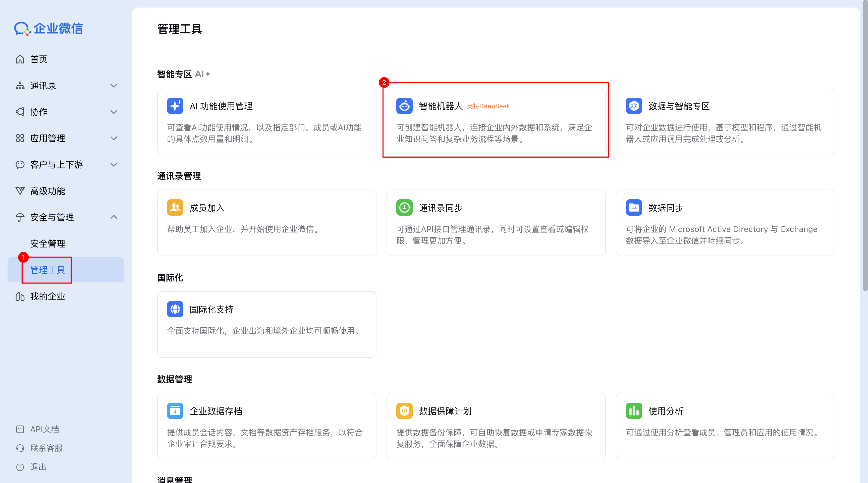This screenshot has height=483, width=868.
Task: Click the power icon beside 退出
Action: [20, 467]
